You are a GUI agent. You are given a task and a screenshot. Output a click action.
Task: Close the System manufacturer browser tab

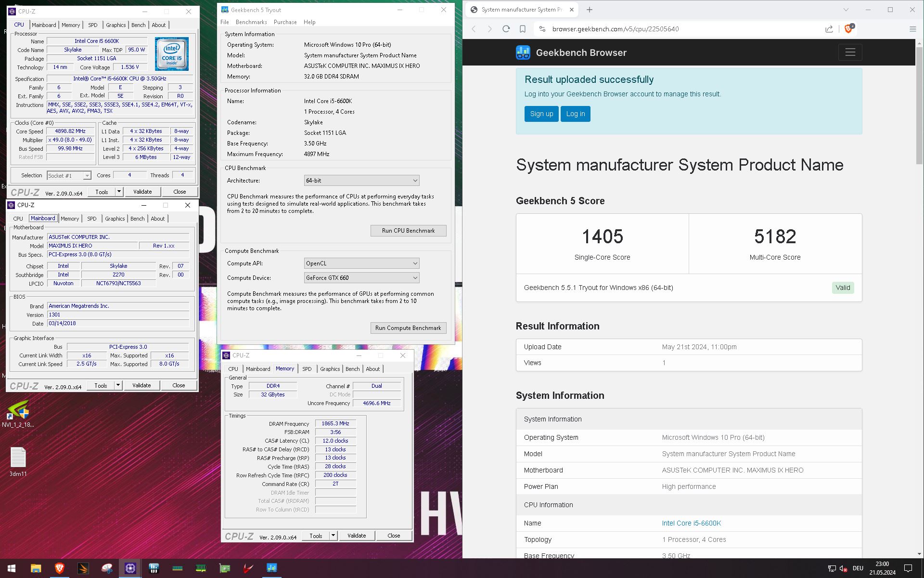pos(572,10)
